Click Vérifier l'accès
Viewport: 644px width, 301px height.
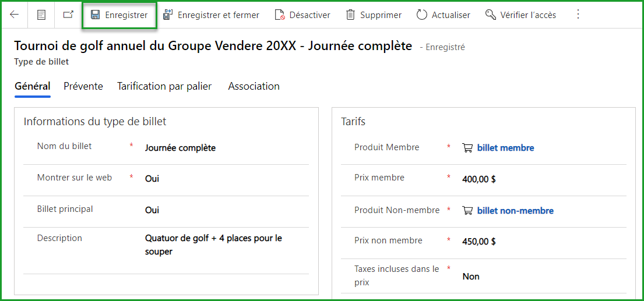coord(520,15)
